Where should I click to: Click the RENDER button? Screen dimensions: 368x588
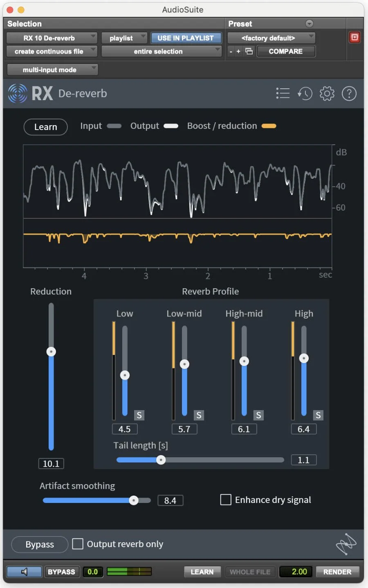pos(337,572)
